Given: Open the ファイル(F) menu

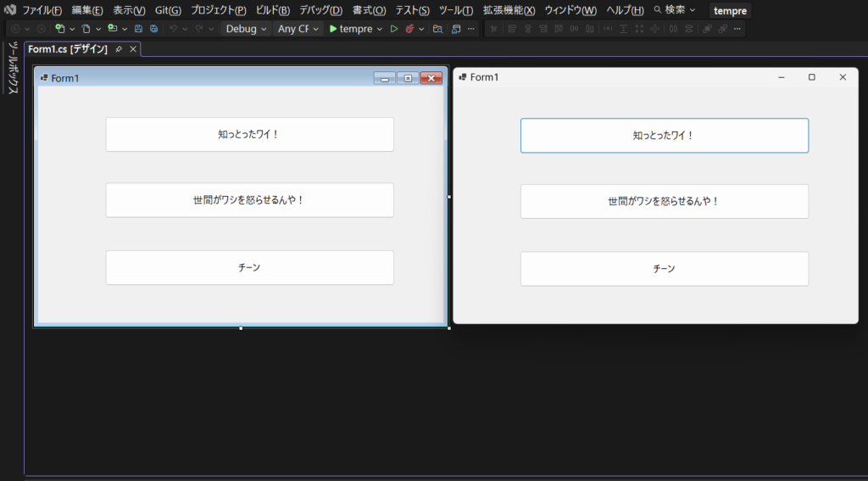Looking at the screenshot, I should (42, 10).
